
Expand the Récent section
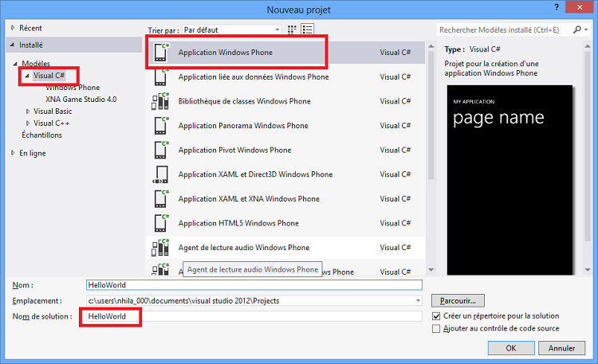(x=13, y=28)
